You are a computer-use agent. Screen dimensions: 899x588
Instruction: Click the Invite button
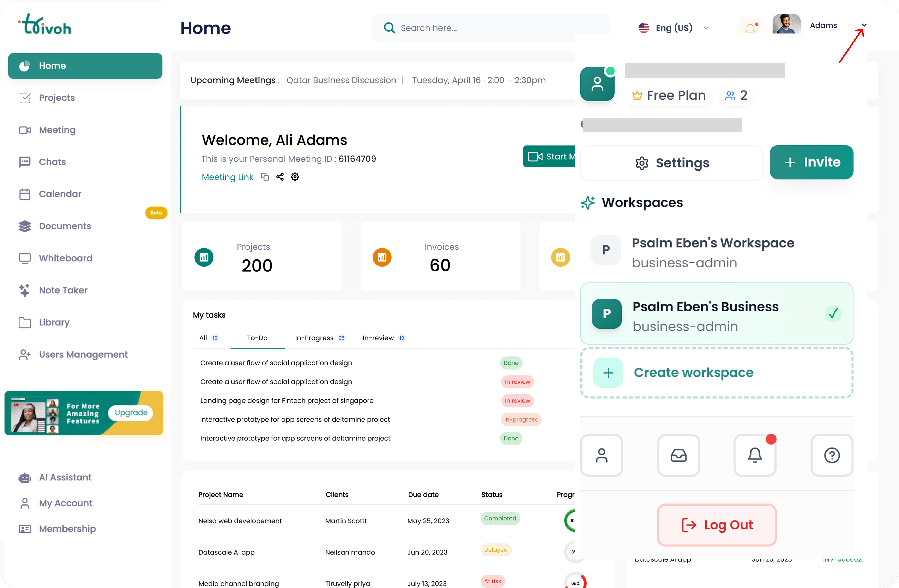(x=811, y=162)
